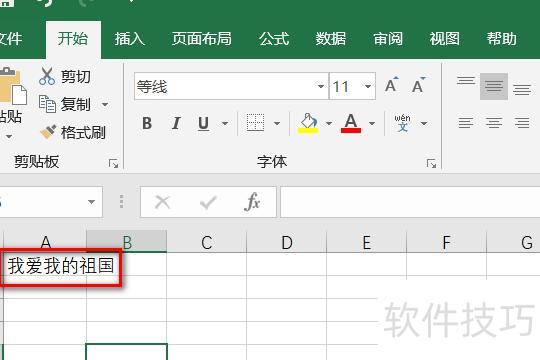Increase font size with larger A
This screenshot has height=360, width=540.
pyautogui.click(x=392, y=85)
